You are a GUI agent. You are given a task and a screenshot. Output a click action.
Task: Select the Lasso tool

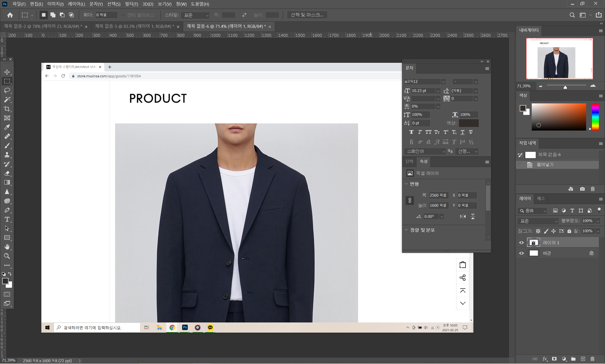7,90
